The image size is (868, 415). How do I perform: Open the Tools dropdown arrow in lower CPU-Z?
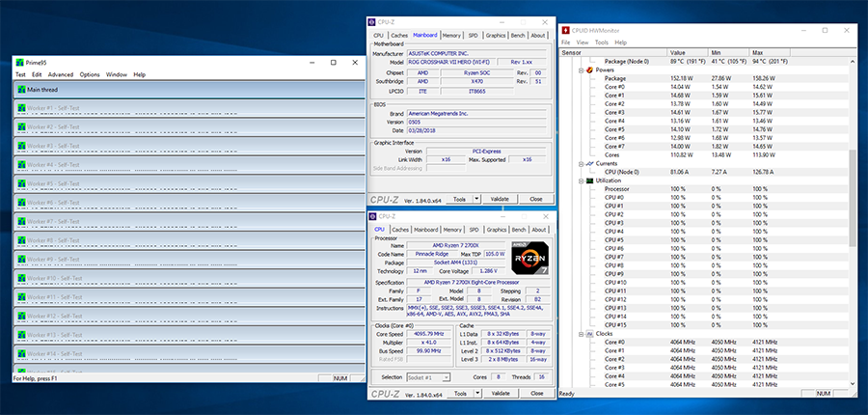pos(477,393)
